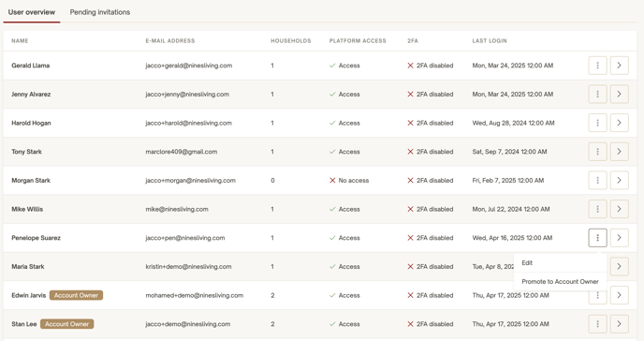The height and width of the screenshot is (341, 644).
Task: Close the three-dot menu for Penelope Suarez
Action: (597, 238)
